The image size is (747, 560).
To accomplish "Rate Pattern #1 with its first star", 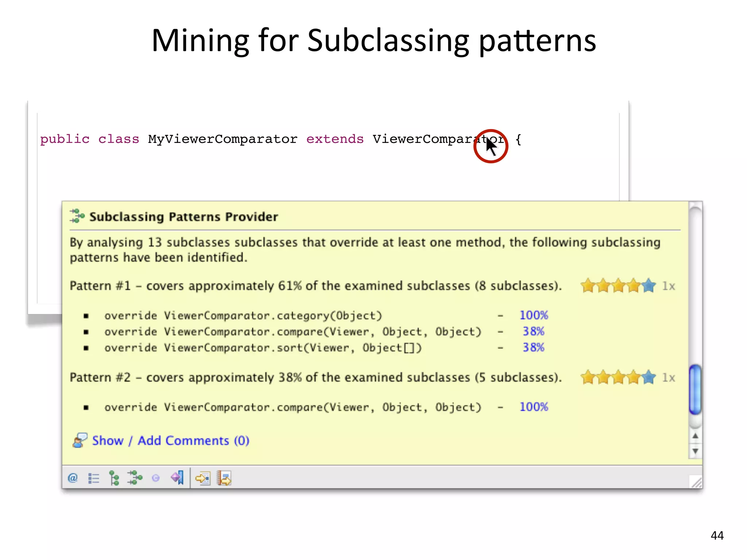I will pos(588,285).
